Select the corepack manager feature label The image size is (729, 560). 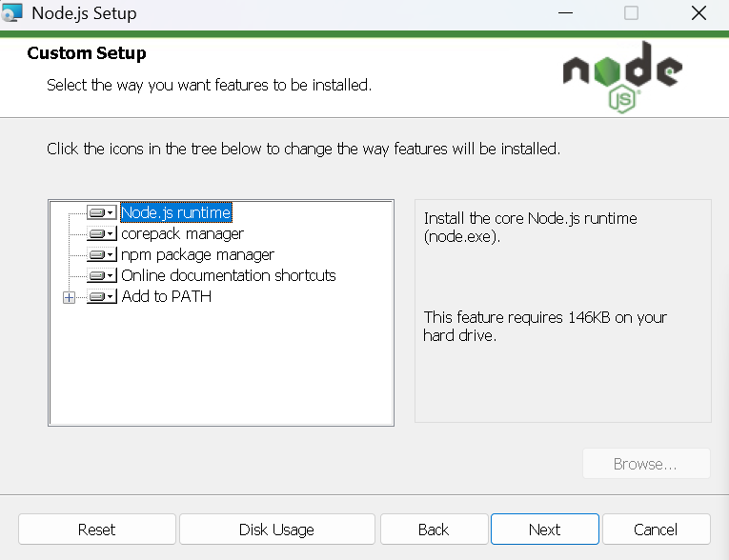[182, 233]
